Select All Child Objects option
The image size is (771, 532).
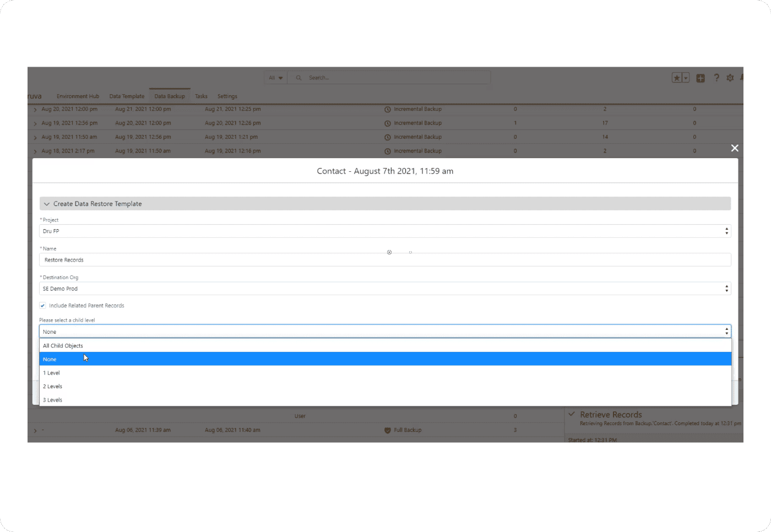(63, 346)
